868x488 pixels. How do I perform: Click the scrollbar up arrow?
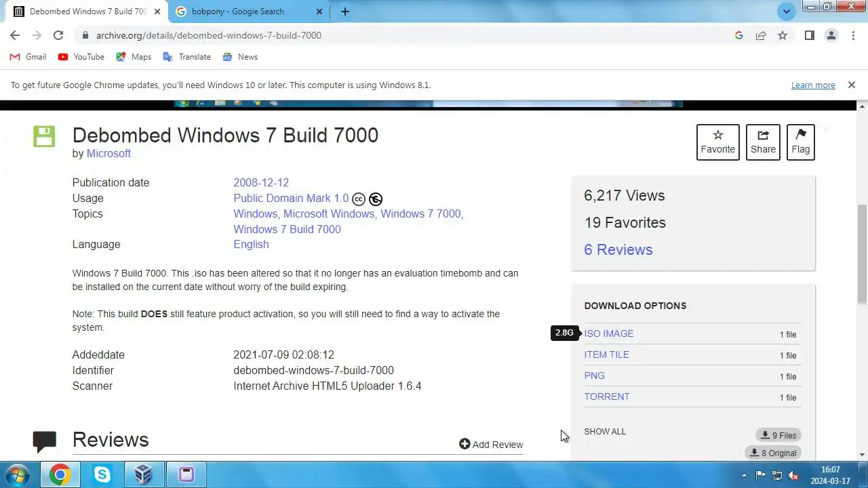(x=863, y=106)
